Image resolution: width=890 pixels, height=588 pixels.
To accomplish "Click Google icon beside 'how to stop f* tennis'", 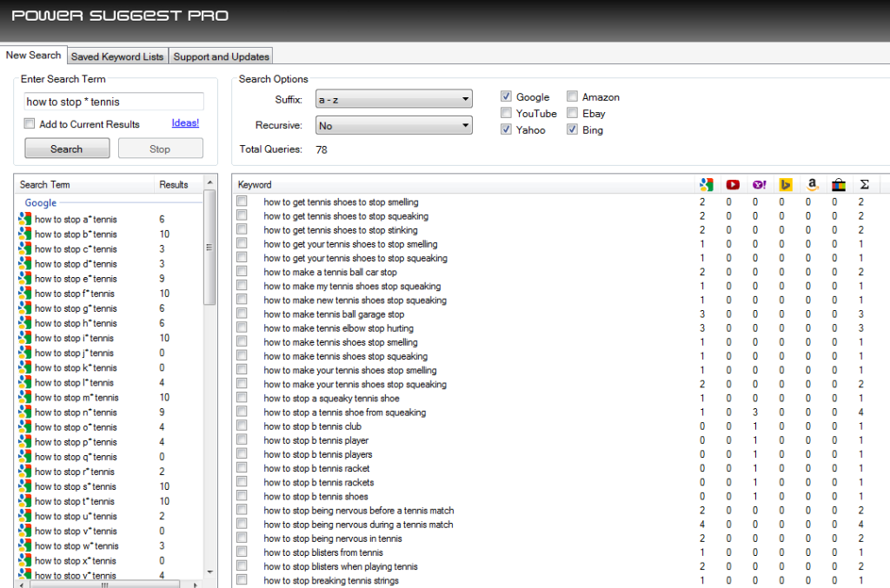I will [x=25, y=294].
